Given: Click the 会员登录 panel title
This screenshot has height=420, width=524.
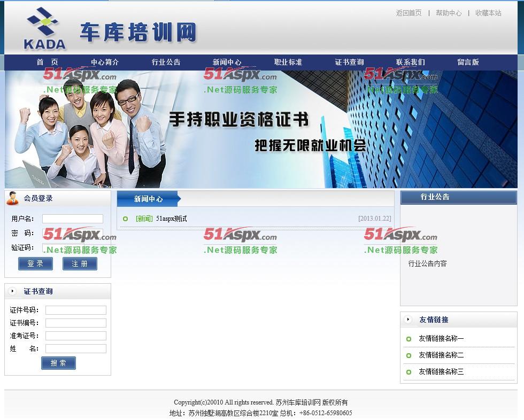Looking at the screenshot, I should click(38, 198).
